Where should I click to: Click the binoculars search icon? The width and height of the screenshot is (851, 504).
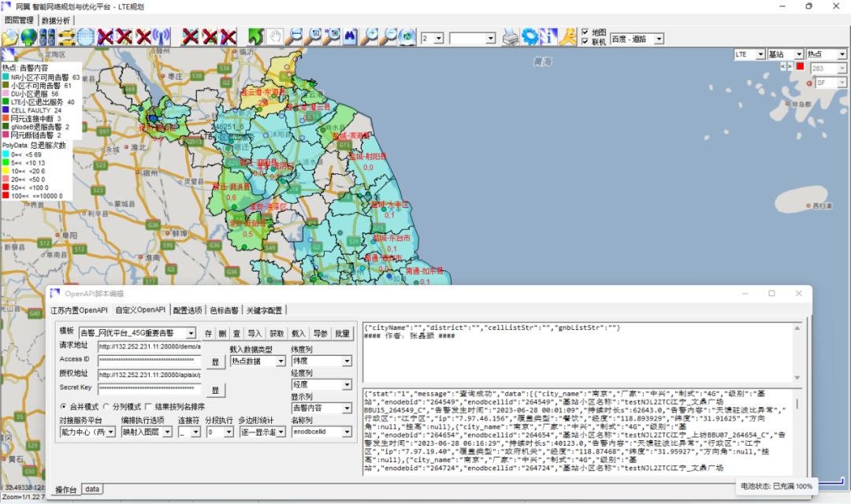(x=351, y=37)
